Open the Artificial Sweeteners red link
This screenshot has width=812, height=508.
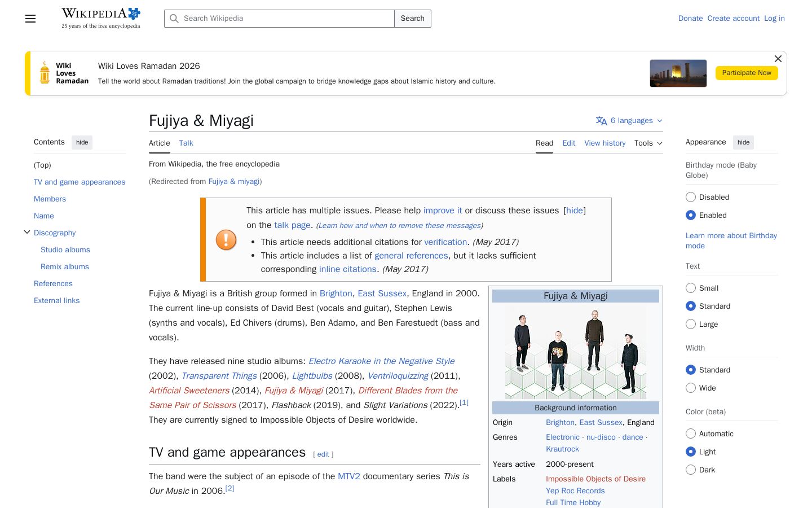coord(189,391)
